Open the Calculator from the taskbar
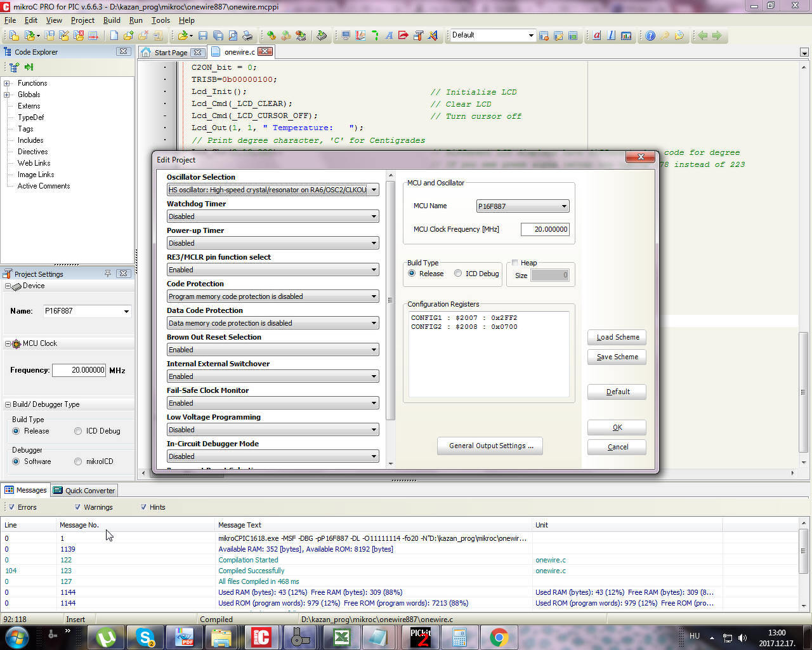812x650 pixels. [x=460, y=637]
